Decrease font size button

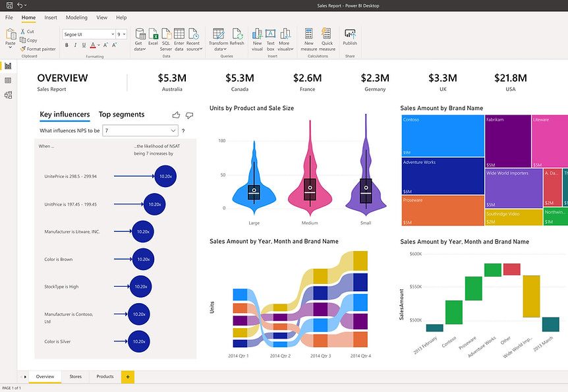pyautogui.click(x=114, y=45)
